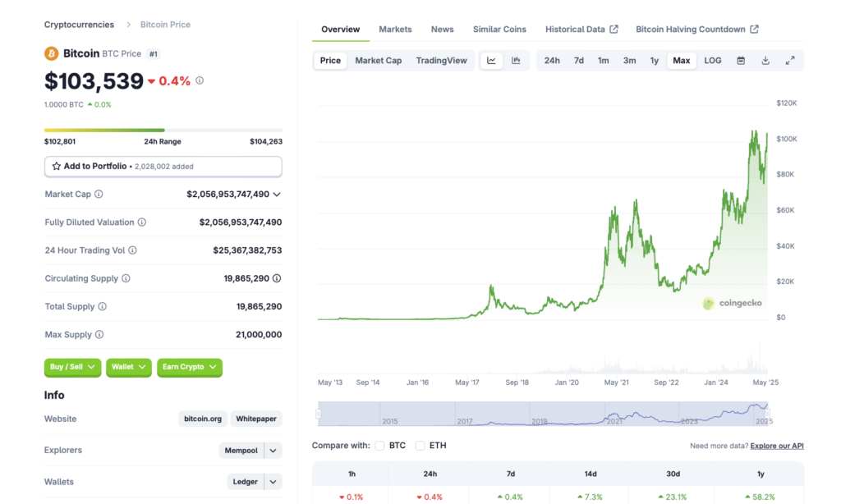Open the Whitepaper link

click(x=256, y=419)
